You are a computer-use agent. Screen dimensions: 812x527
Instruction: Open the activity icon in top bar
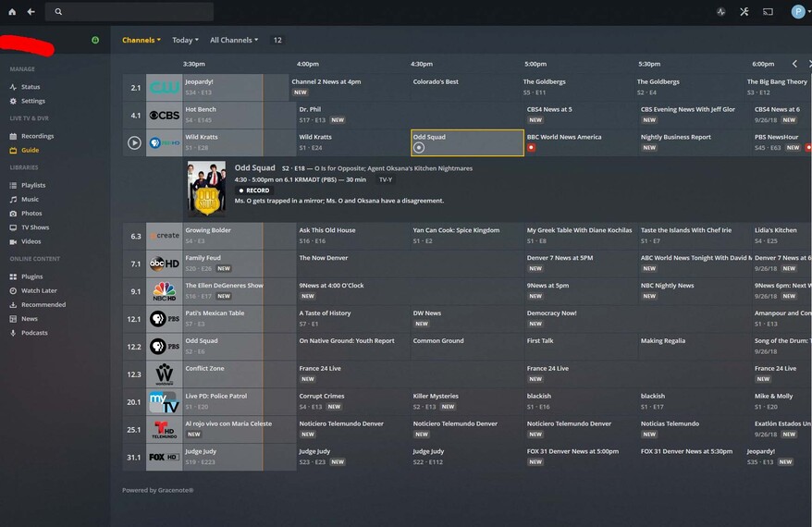720,11
